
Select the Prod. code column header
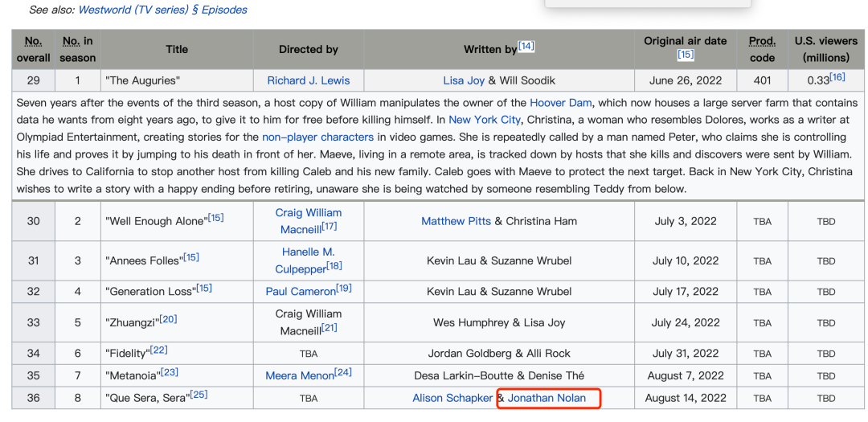tap(762, 49)
